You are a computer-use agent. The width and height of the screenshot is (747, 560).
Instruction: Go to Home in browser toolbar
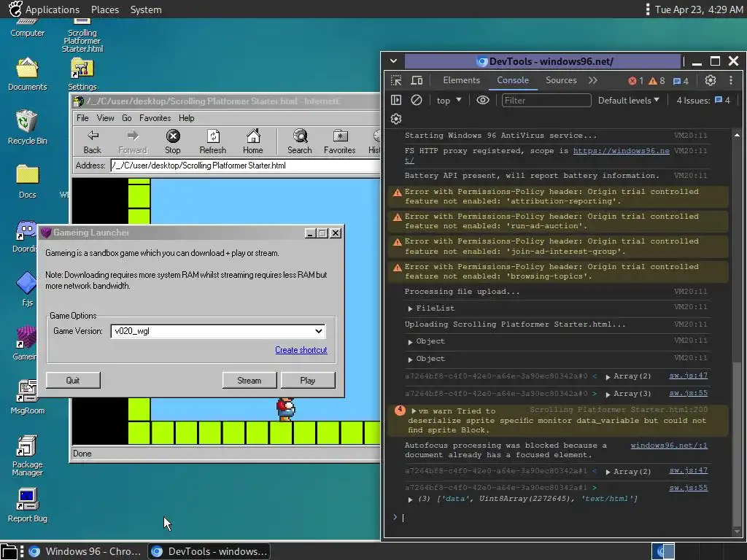(253, 141)
